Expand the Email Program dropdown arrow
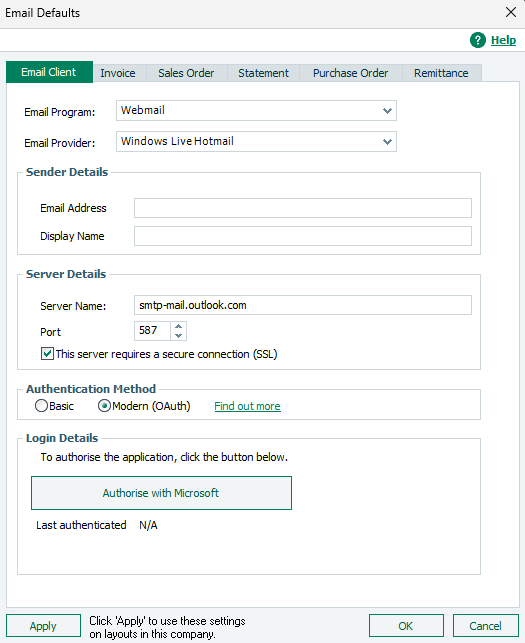Image resolution: width=525 pixels, height=643 pixels. (387, 111)
